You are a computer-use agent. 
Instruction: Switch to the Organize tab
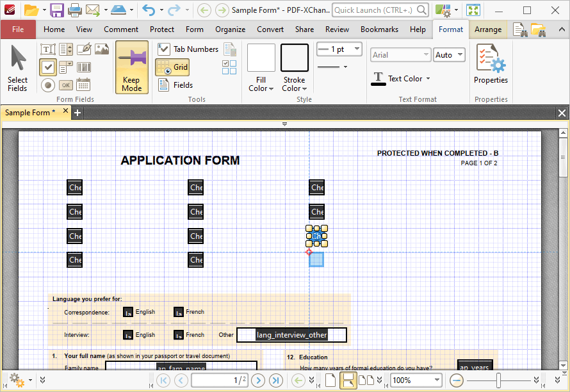[230, 29]
